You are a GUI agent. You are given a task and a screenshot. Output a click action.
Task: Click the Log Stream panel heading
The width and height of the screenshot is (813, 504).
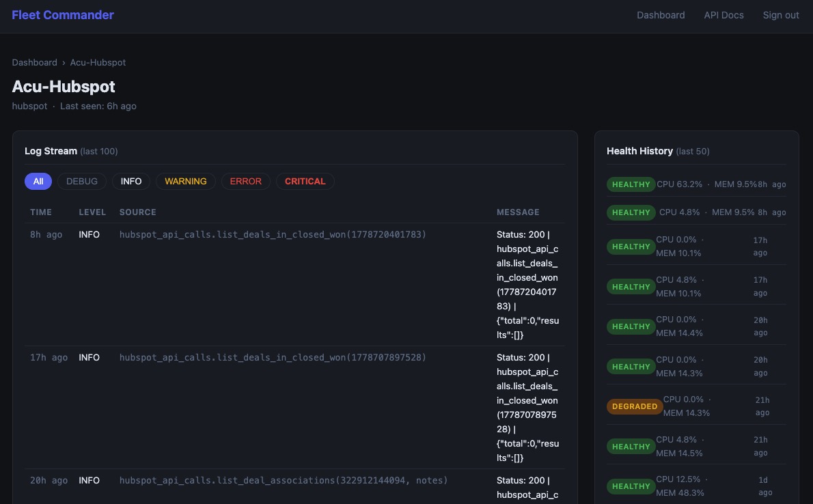tap(51, 151)
